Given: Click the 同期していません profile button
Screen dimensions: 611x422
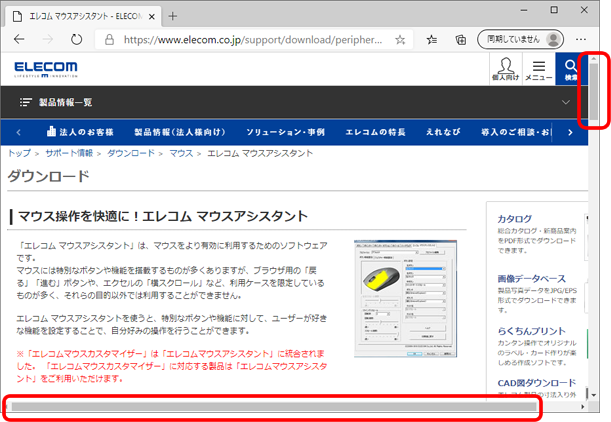Looking at the screenshot, I should coord(521,39).
